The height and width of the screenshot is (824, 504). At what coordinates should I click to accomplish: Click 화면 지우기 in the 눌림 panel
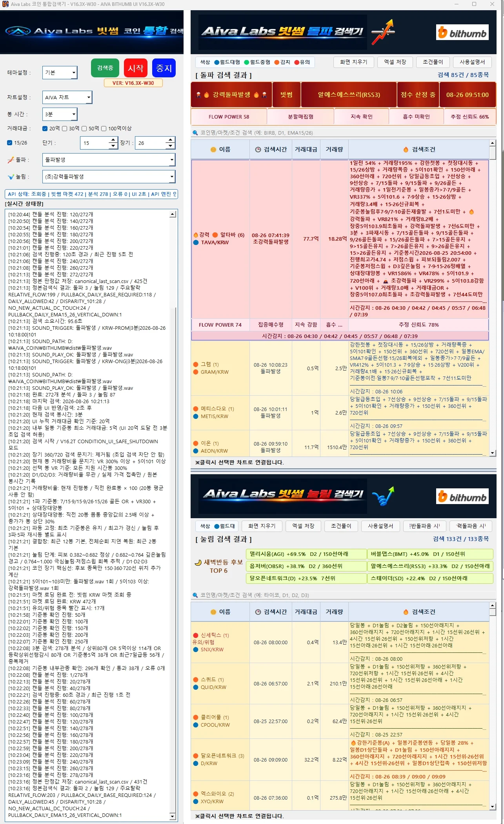point(262,526)
